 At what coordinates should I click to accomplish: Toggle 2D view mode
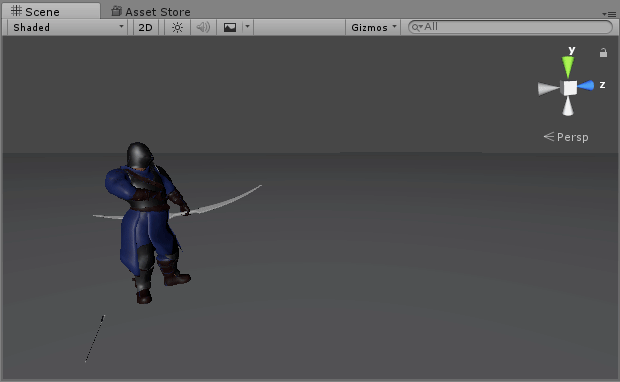[146, 27]
